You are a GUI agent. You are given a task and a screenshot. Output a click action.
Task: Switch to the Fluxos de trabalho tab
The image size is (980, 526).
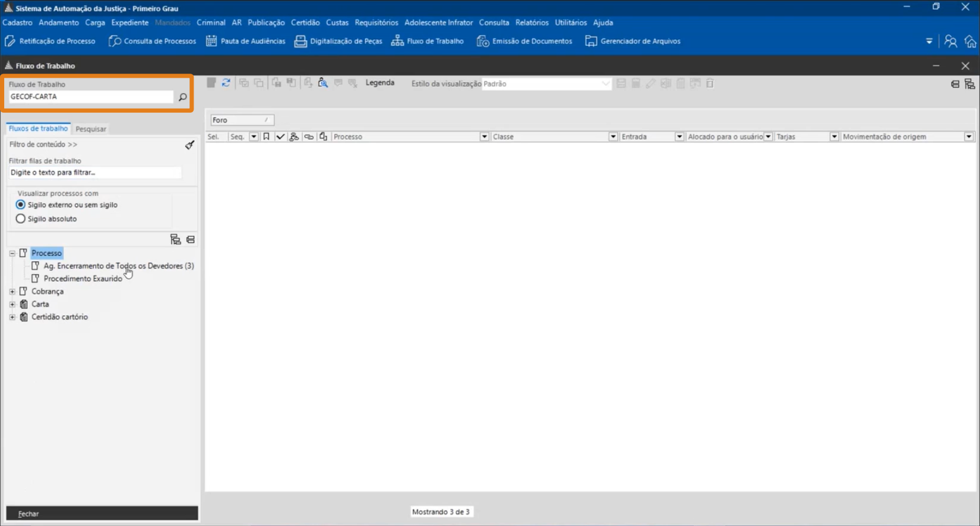(38, 128)
